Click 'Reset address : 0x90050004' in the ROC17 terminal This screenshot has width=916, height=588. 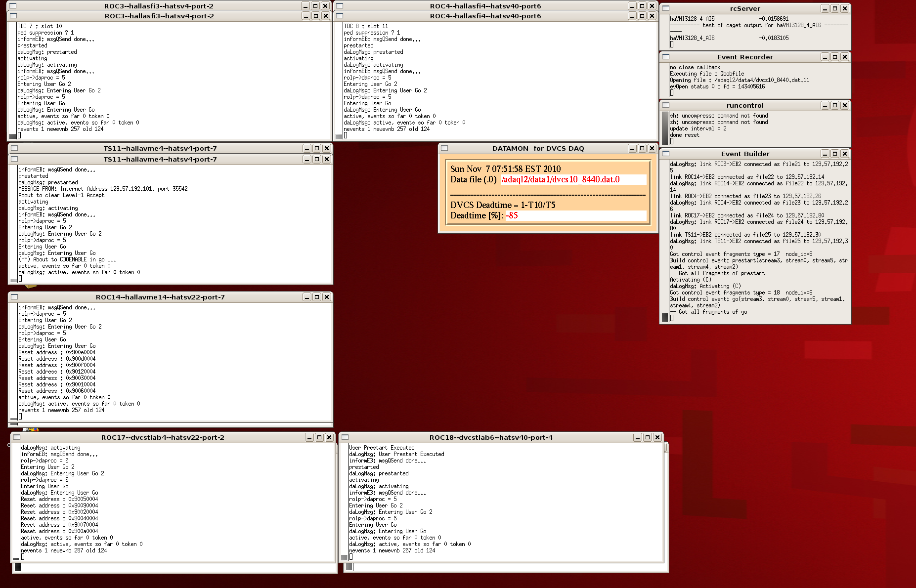[59, 499]
